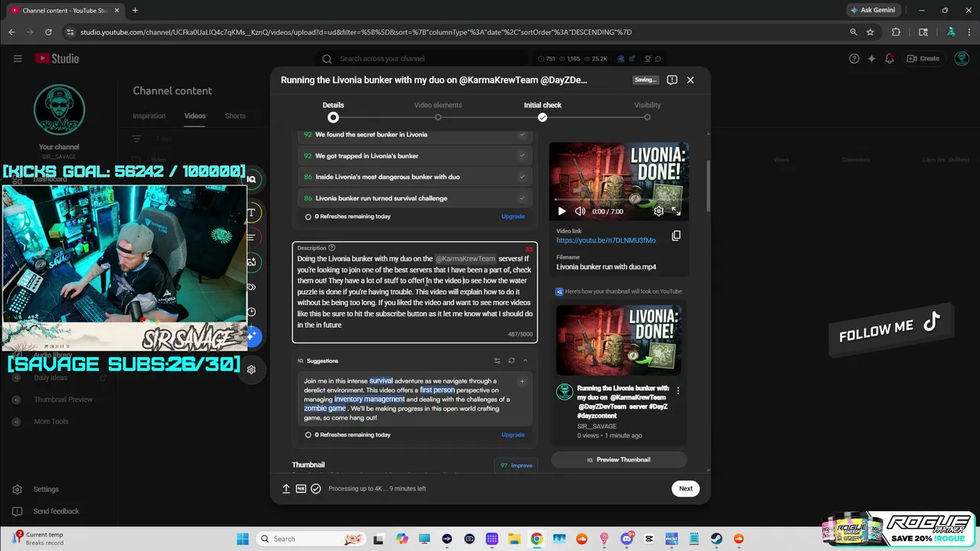The image size is (980, 551).
Task: Expand preview player to fullscreen
Action: [x=676, y=211]
